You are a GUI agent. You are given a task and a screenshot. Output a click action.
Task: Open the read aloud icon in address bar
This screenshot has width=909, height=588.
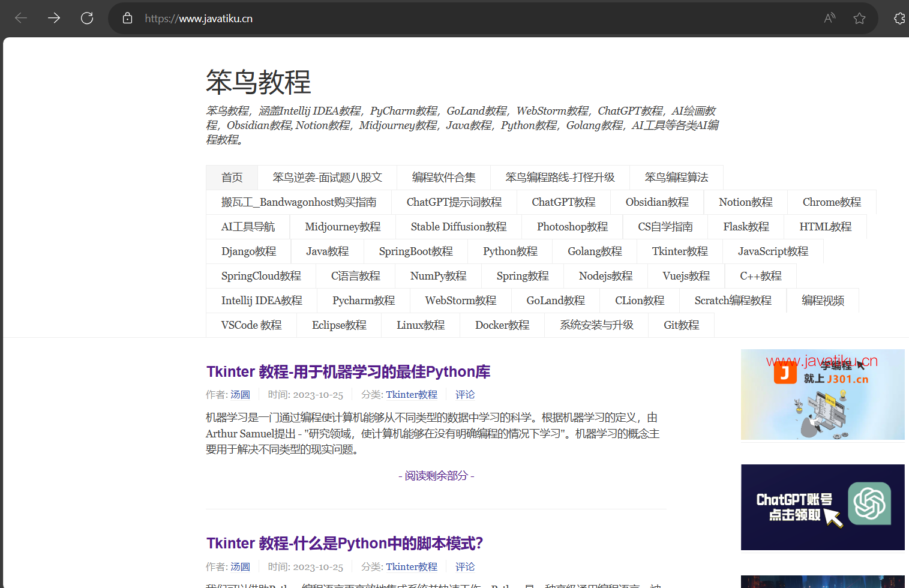pyautogui.click(x=830, y=18)
